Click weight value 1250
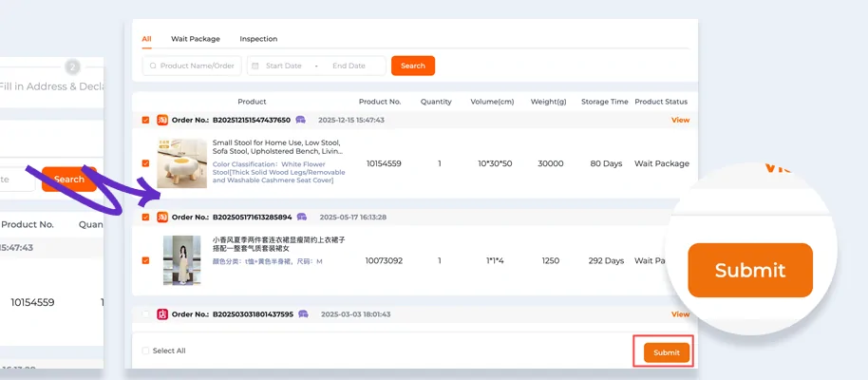 [x=550, y=260]
